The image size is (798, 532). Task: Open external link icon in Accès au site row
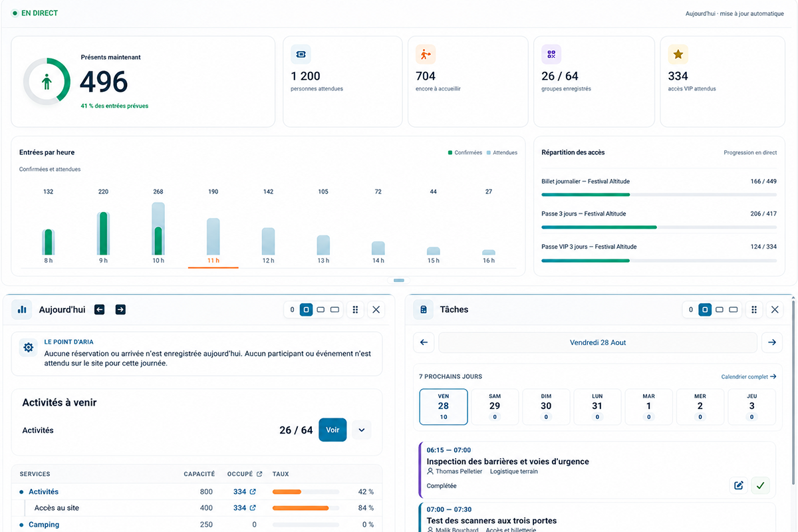pos(253,508)
